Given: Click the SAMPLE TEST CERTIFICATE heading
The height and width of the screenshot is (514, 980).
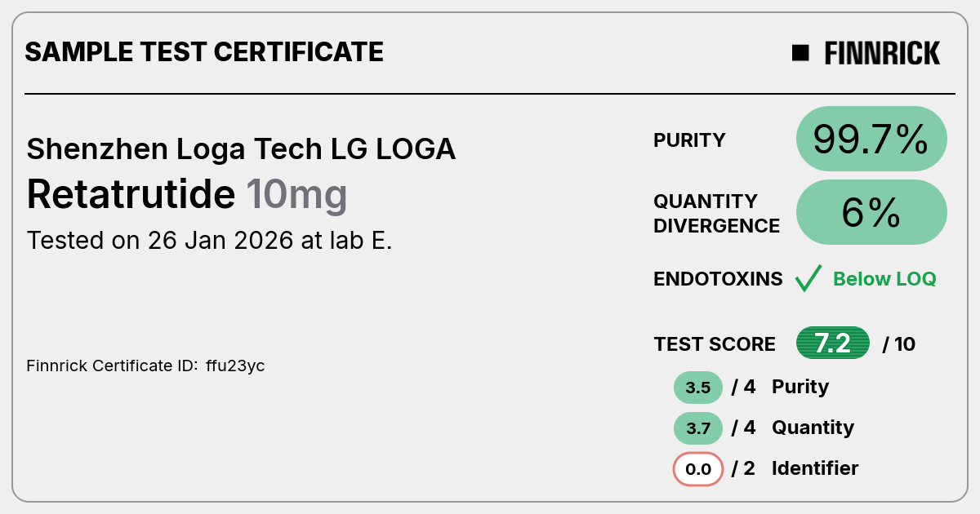Looking at the screenshot, I should [x=204, y=52].
